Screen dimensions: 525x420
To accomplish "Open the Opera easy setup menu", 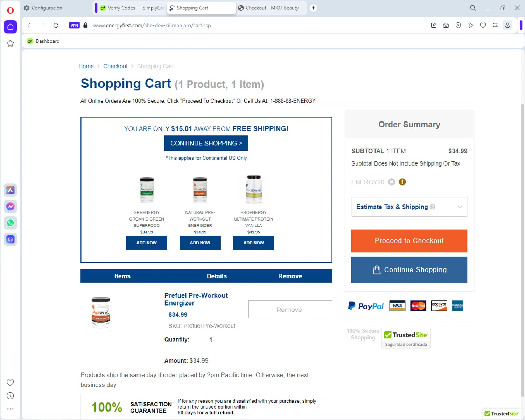I will [x=495, y=25].
